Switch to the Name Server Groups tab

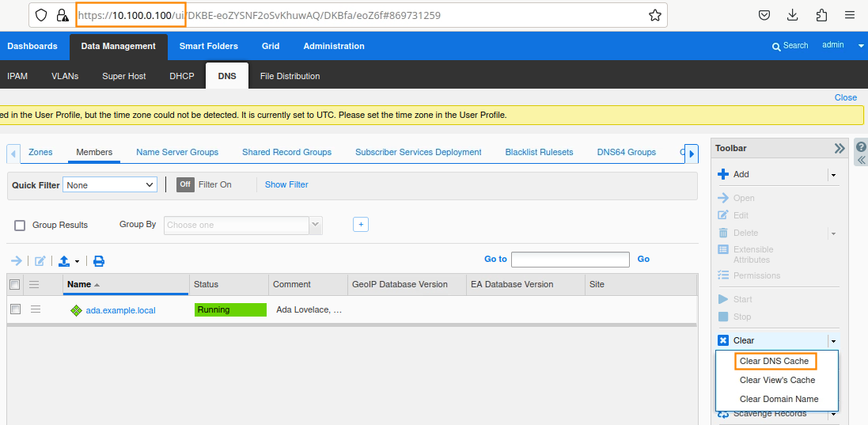point(177,152)
